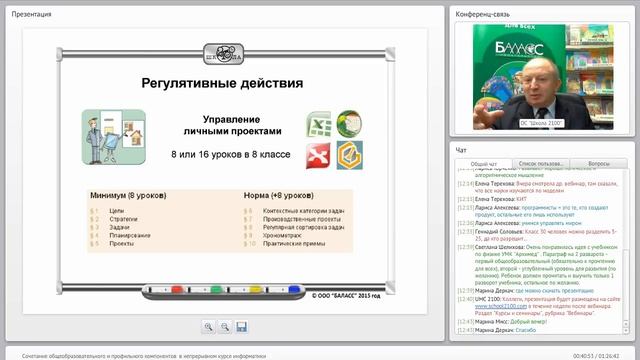Click the Чат panel title
This screenshot has width=640, height=360.
tap(461, 150)
